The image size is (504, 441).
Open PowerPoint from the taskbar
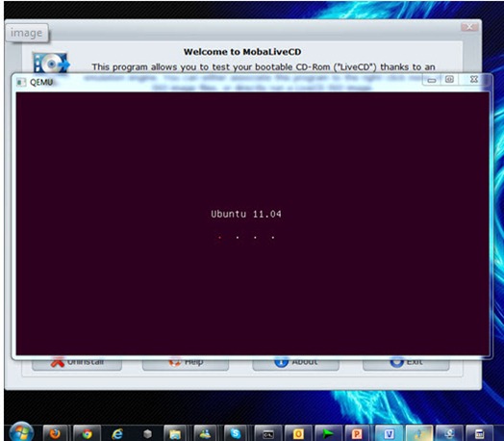click(358, 433)
